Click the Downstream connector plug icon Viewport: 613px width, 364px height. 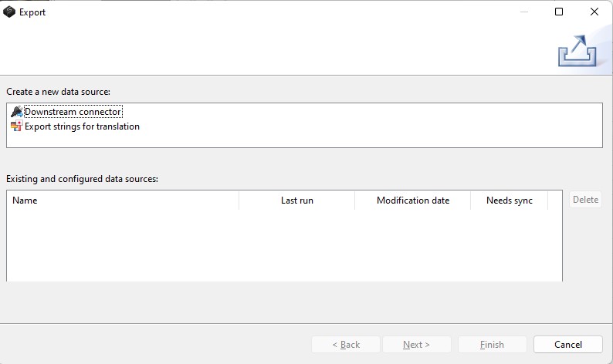tap(16, 112)
